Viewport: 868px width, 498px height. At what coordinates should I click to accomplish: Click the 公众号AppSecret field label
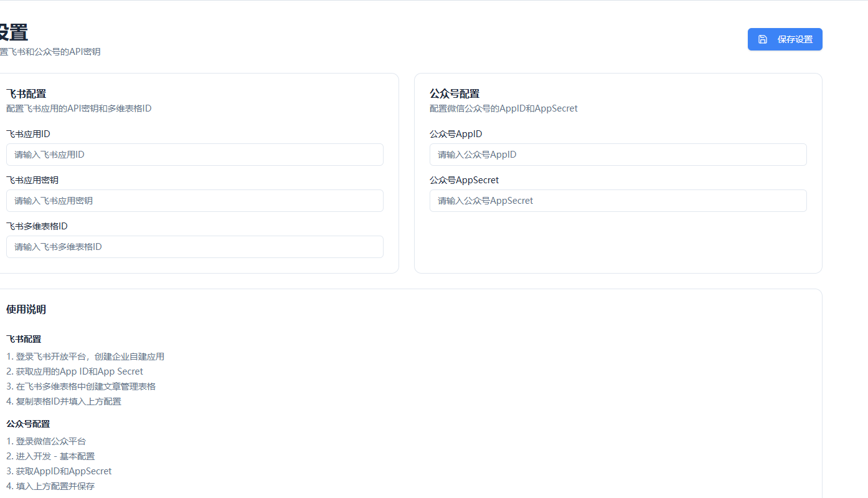point(464,180)
